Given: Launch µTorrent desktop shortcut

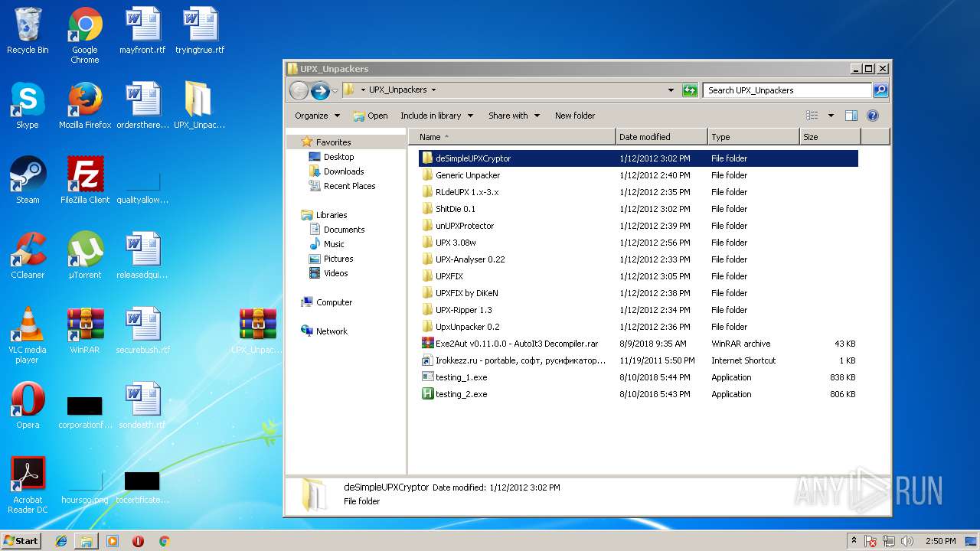Looking at the screenshot, I should 85,256.
